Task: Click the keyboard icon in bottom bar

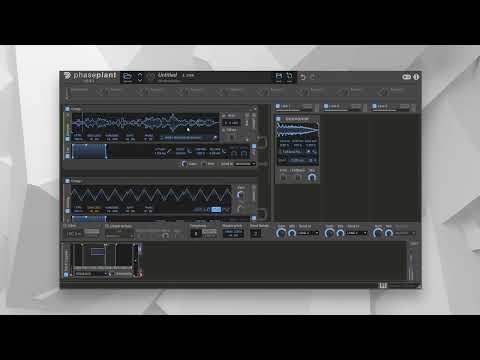Action: (x=383, y=285)
